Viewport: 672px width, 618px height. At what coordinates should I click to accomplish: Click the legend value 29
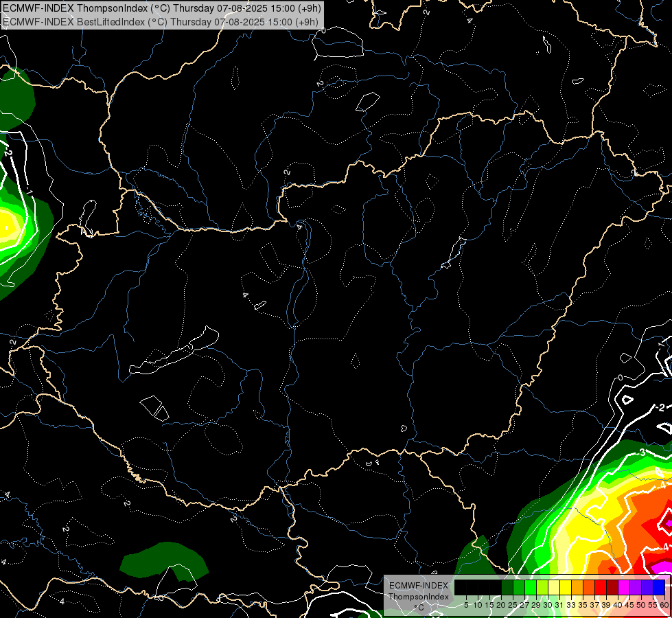[536, 605]
